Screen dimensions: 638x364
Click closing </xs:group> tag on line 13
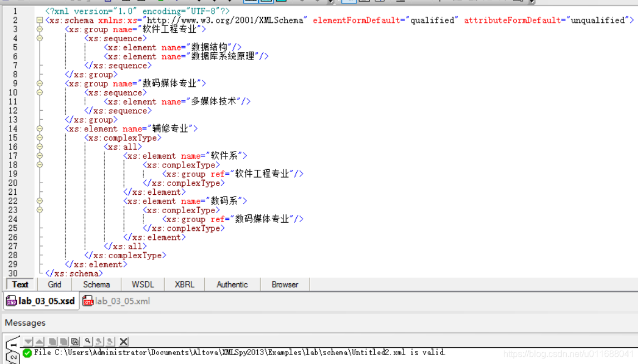[x=91, y=120]
